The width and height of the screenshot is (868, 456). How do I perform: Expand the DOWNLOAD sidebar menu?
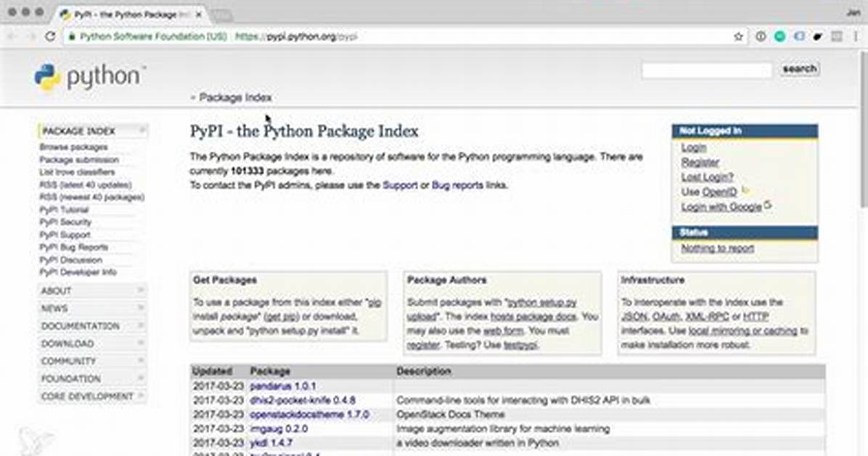click(x=92, y=343)
